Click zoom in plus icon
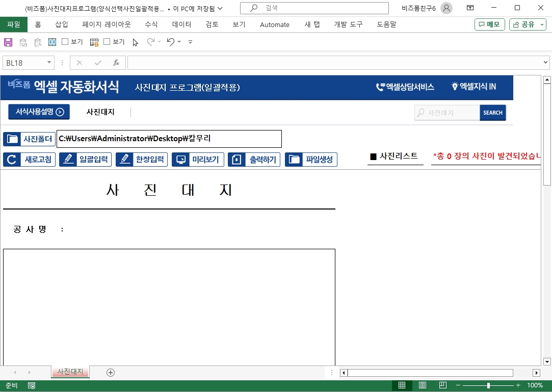The width and height of the screenshot is (552, 392). (518, 386)
